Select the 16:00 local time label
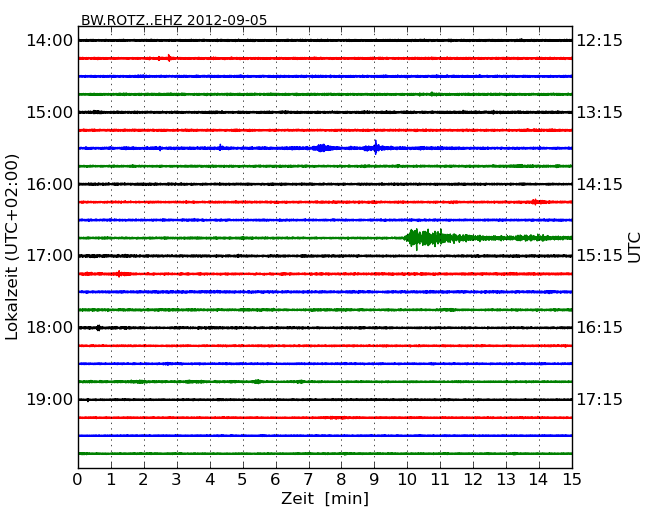650x520 pixels. tap(50, 184)
